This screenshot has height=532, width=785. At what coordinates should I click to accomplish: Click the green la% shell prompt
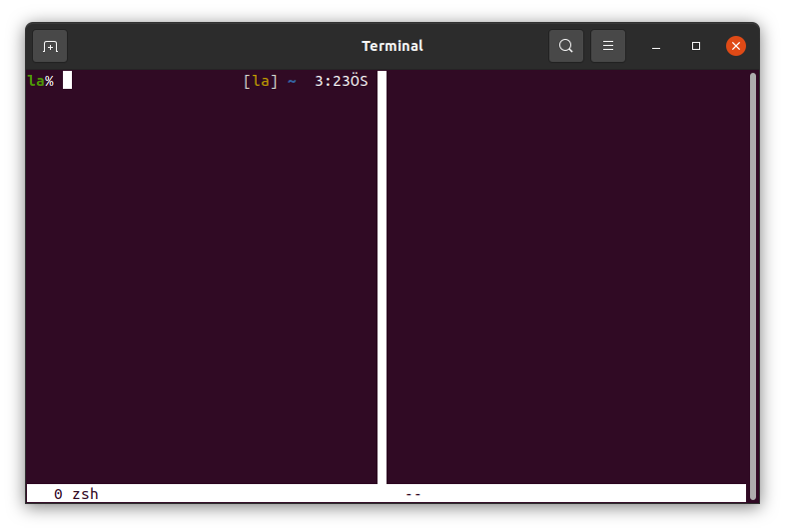(40, 81)
